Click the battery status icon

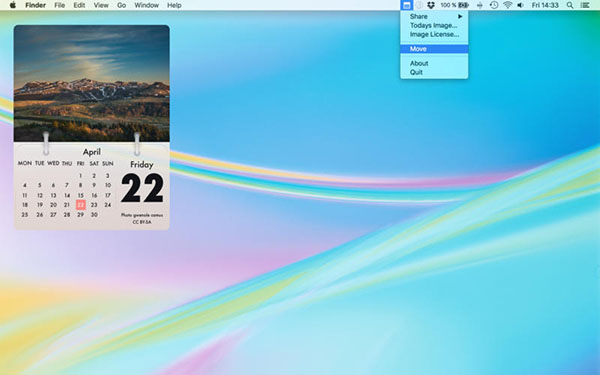(x=463, y=5)
